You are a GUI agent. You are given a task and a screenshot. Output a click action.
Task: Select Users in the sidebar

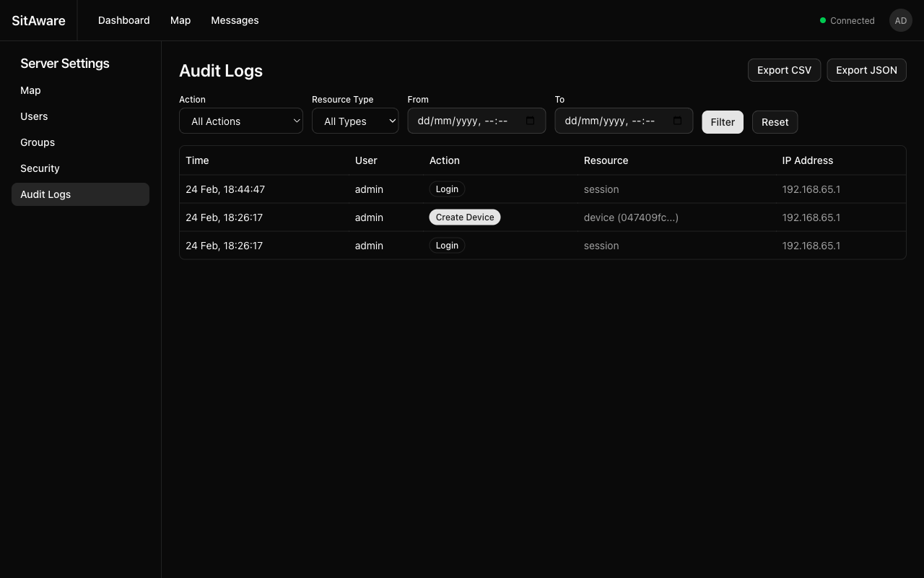pyautogui.click(x=34, y=116)
